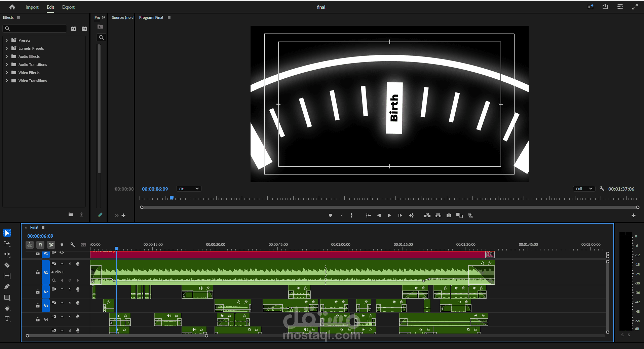
Task: Click the timeline timecode field showing 00:00:06:09
Action: pos(40,236)
